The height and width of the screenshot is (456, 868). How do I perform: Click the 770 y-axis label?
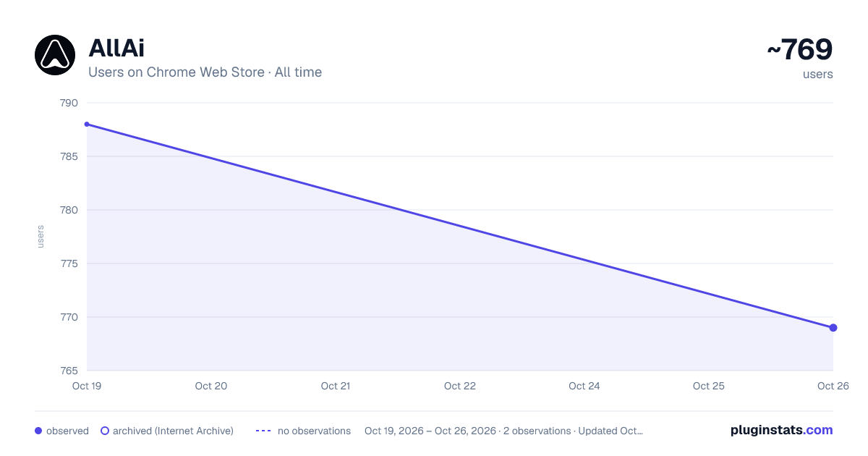[x=69, y=317]
